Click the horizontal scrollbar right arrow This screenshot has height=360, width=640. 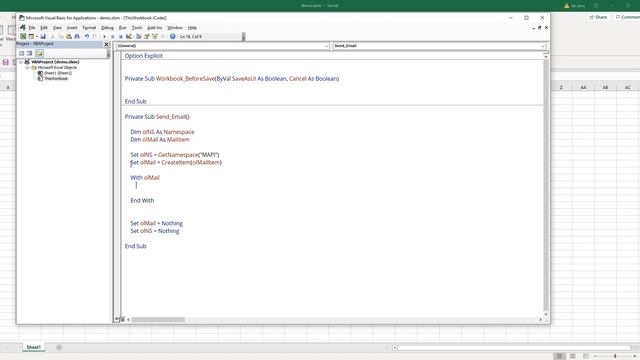coord(540,320)
